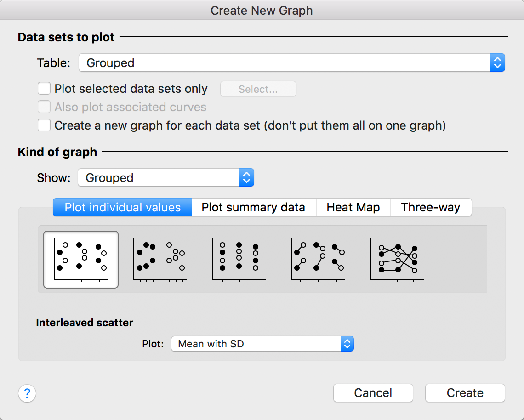Viewport: 524px width, 420px height.
Task: Open the Plot dropdown set to Mean with SD
Action: pyautogui.click(x=262, y=344)
